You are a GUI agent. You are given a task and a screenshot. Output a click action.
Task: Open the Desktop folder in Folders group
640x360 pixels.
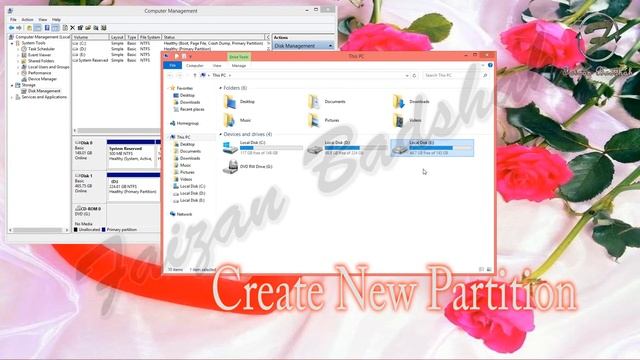(x=240, y=102)
